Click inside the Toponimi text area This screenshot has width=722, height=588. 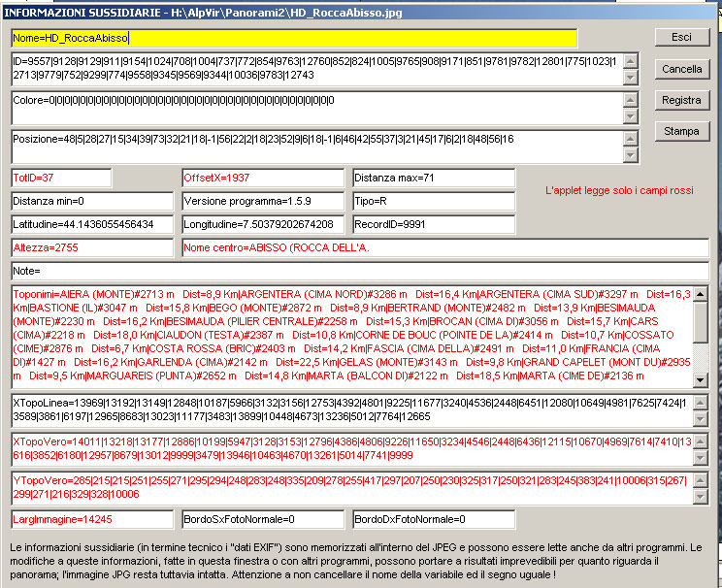(352, 337)
